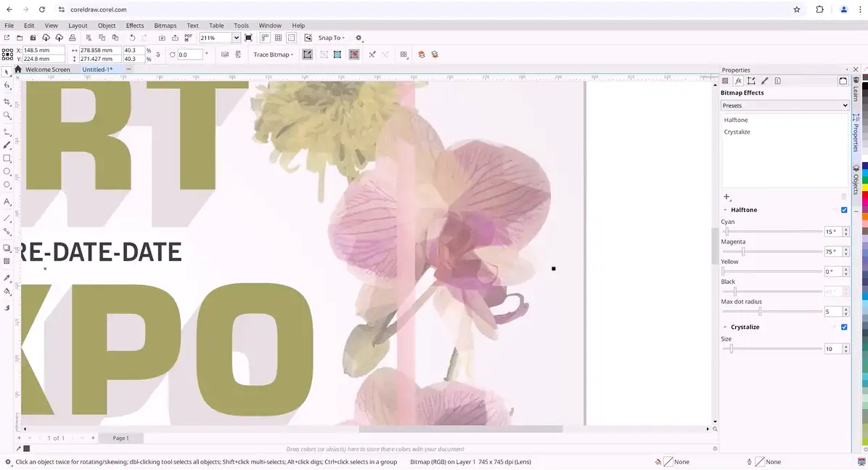Click the Print icon in the toolbar
The height and width of the screenshot is (470, 868).
tap(72, 38)
